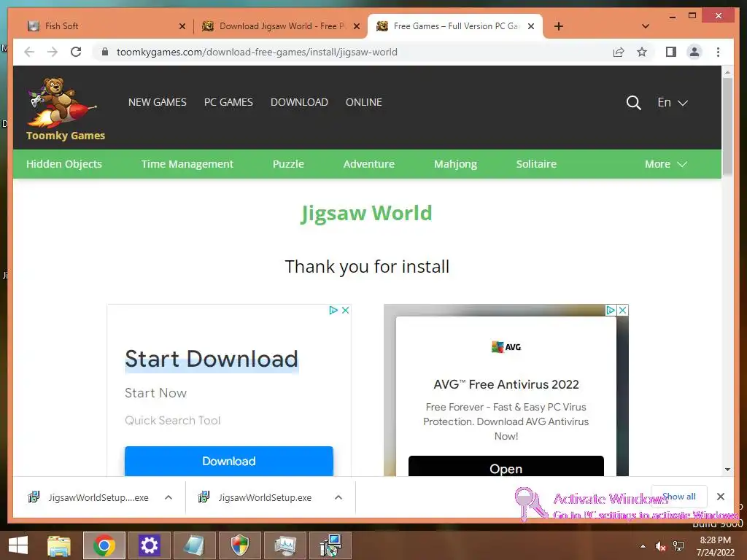Click the Jigsaw World heading
The image size is (747, 560).
366,213
